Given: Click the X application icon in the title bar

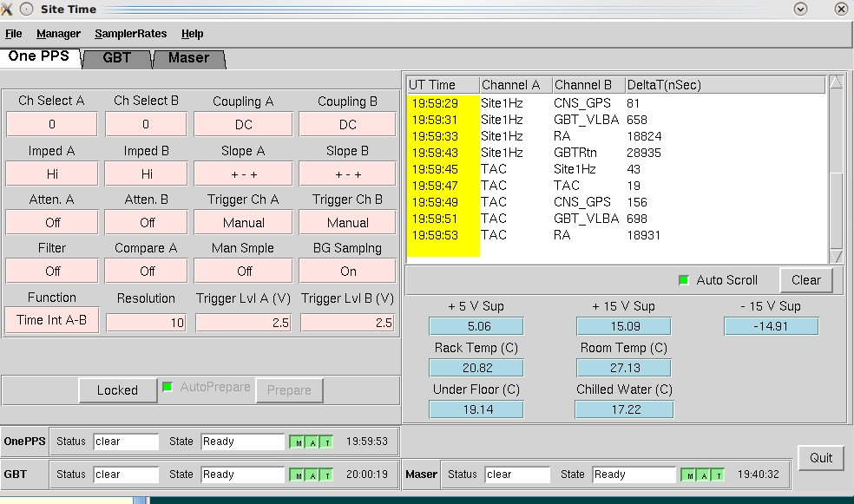Looking at the screenshot, I should (x=7, y=9).
